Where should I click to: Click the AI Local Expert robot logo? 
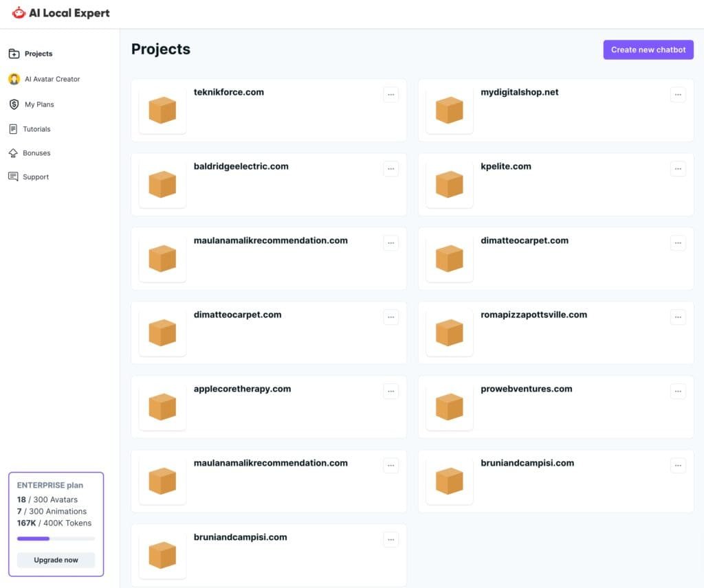pos(19,13)
